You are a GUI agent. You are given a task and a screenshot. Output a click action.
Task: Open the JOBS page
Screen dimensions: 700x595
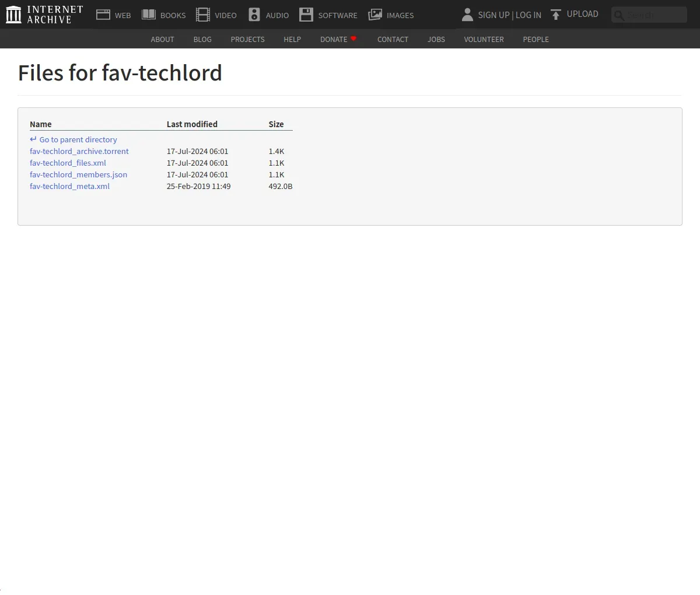click(436, 40)
